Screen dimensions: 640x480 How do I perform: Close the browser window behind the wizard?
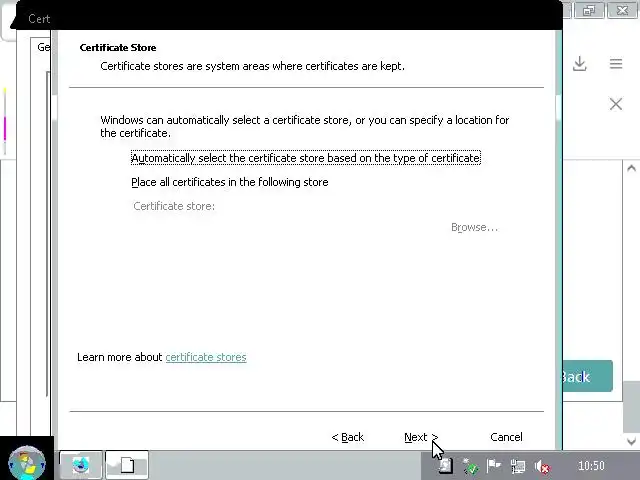point(622,10)
